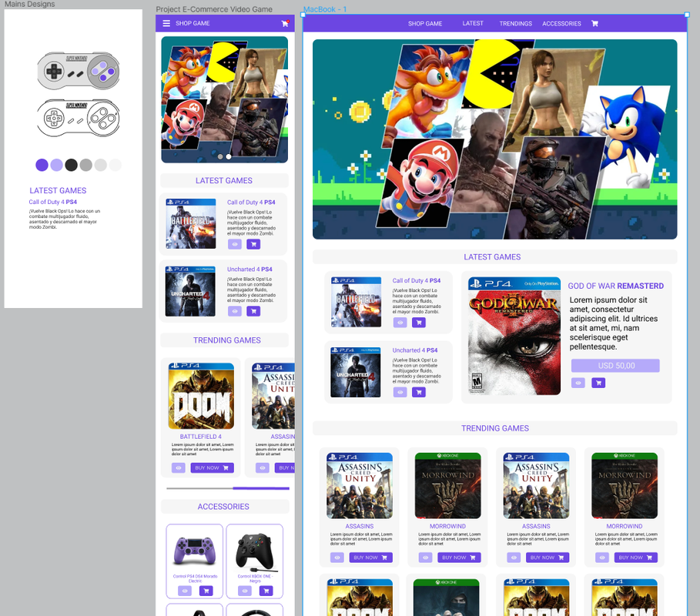This screenshot has width=700, height=616.
Task: Click cart button on MacBook Call of Duty card
Action: [x=419, y=323]
